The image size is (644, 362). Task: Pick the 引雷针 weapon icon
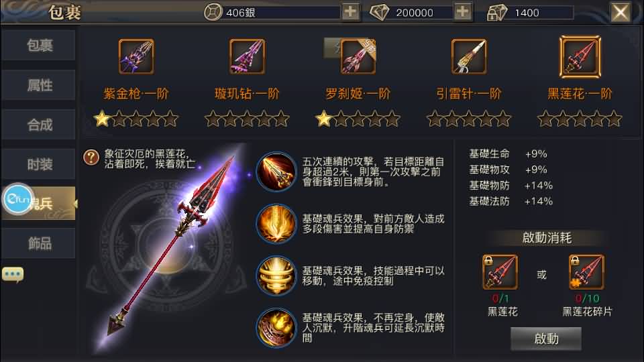point(469,56)
